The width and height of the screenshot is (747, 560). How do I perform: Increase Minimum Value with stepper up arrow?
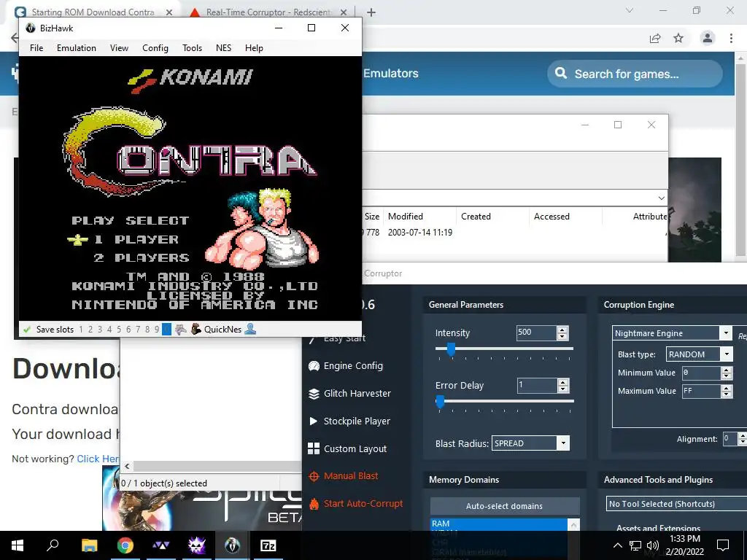(726, 370)
